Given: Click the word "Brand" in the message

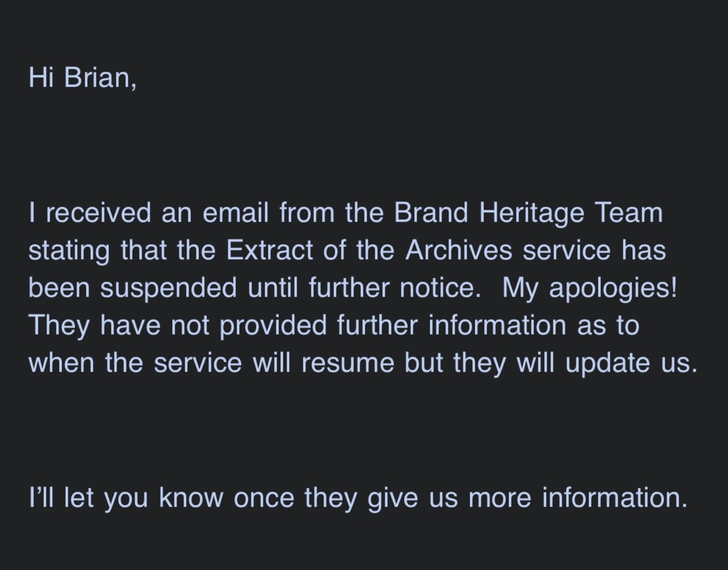Looking at the screenshot, I should coord(431,213).
